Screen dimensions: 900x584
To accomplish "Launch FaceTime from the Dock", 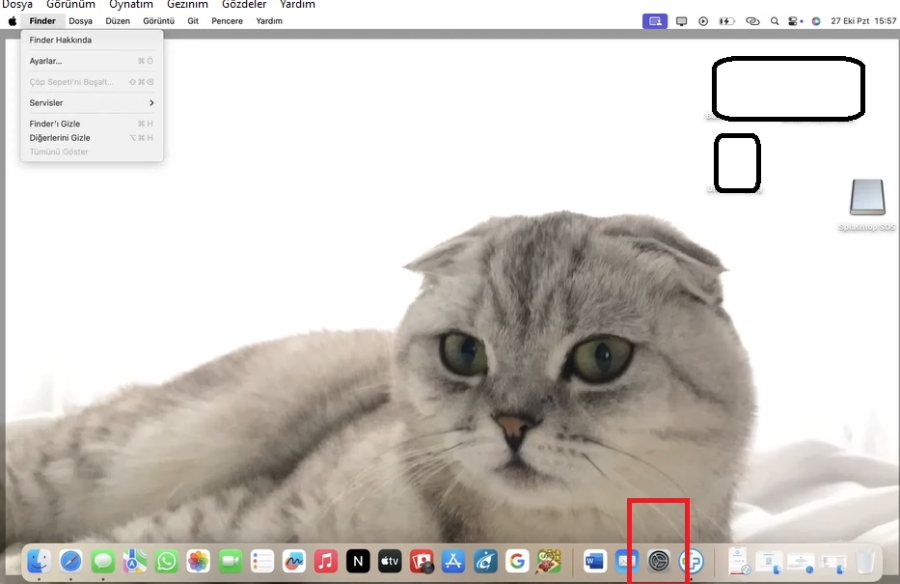I will tap(230, 561).
